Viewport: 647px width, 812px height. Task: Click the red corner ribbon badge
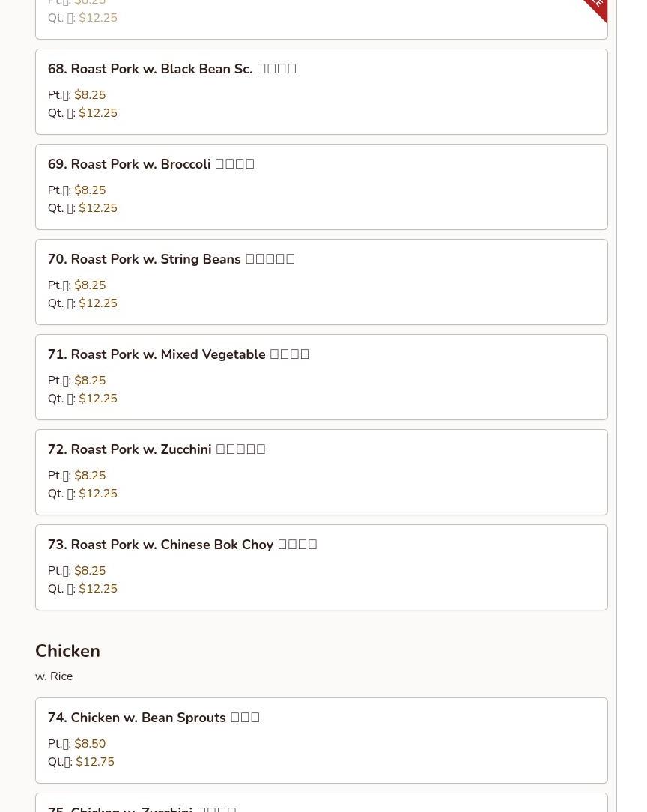[x=598, y=7]
